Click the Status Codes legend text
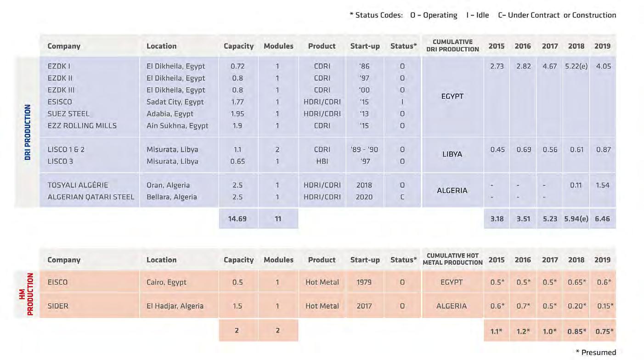644x360 pixels. point(483,15)
